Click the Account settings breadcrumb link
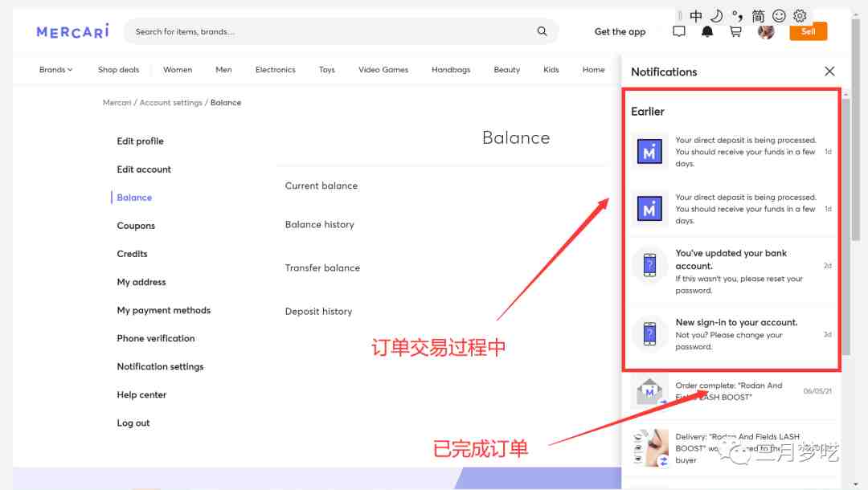 (171, 102)
